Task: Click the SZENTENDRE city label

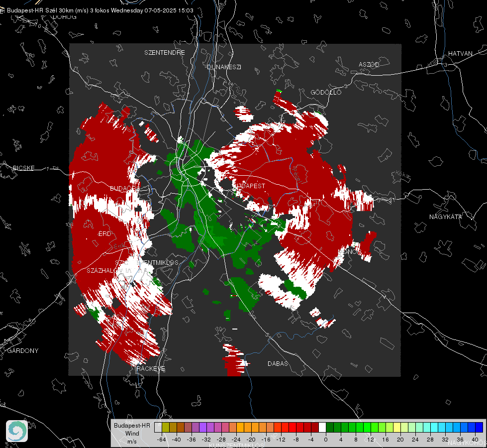Action: (165, 53)
